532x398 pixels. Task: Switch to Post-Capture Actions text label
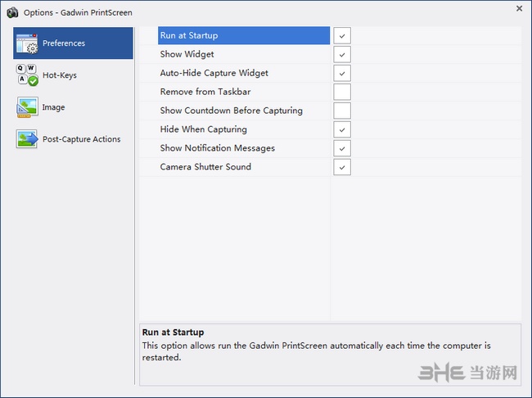point(81,139)
